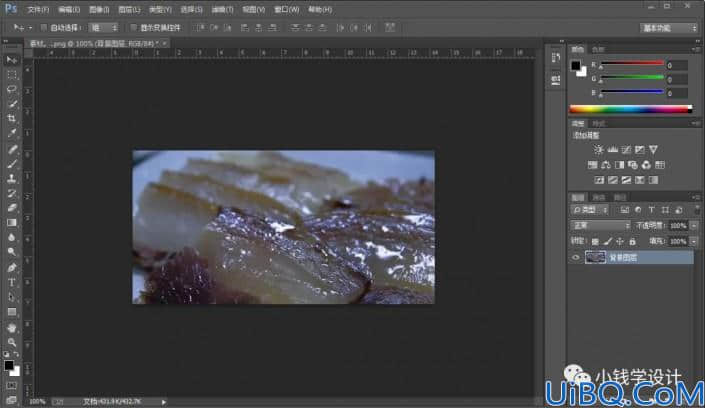Add a Brightness/Contrast adjustment layer
705x408 pixels.
pos(598,149)
